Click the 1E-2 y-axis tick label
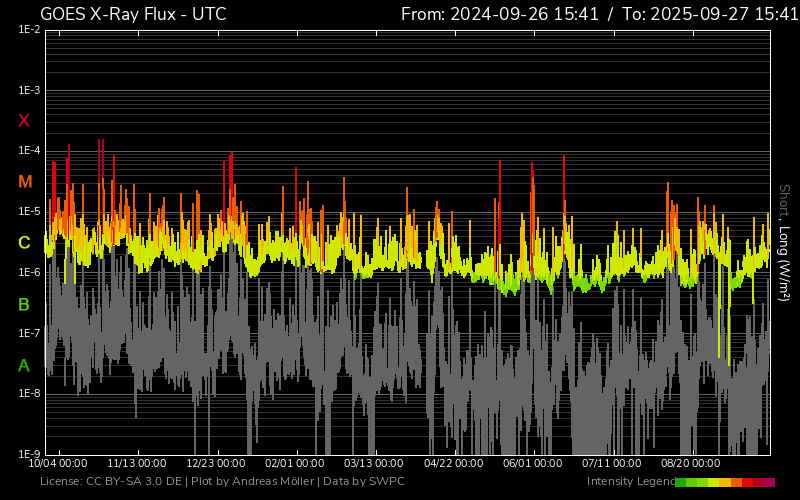The image size is (800, 500). (x=29, y=30)
